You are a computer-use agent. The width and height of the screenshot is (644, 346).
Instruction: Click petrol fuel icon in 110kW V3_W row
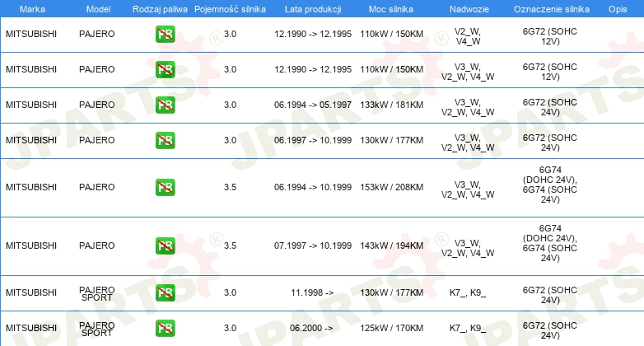pyautogui.click(x=165, y=69)
